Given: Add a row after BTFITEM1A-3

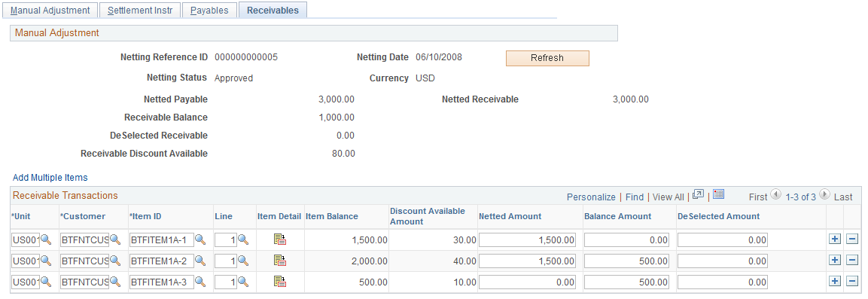Looking at the screenshot, I should 835,281.
